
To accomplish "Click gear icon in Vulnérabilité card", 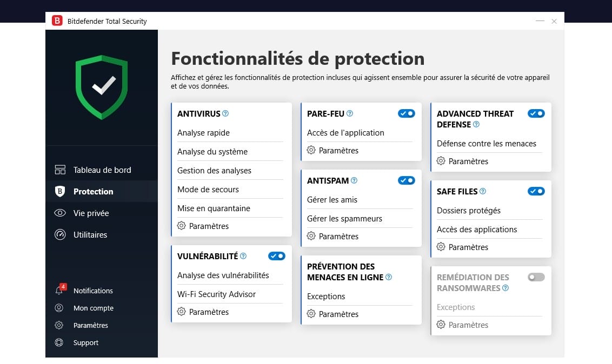I will coord(182,312).
